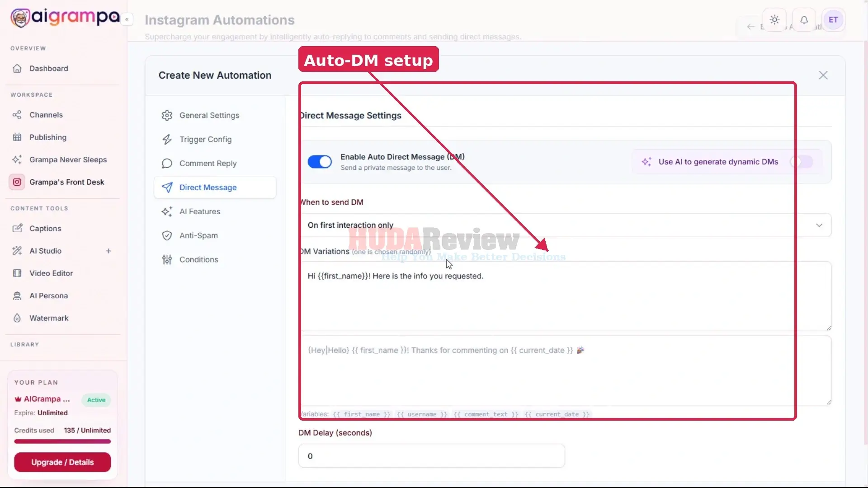
Task: Open the Dashboard home icon
Action: (17, 68)
